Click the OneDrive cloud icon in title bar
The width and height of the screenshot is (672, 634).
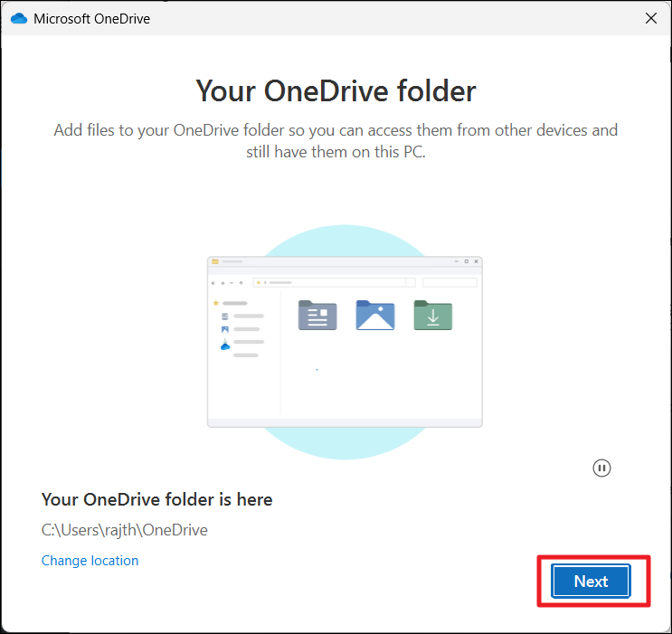pos(19,18)
